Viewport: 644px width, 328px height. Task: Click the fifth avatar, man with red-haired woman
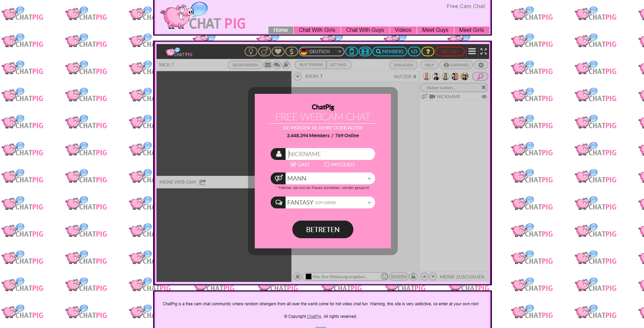464,76
